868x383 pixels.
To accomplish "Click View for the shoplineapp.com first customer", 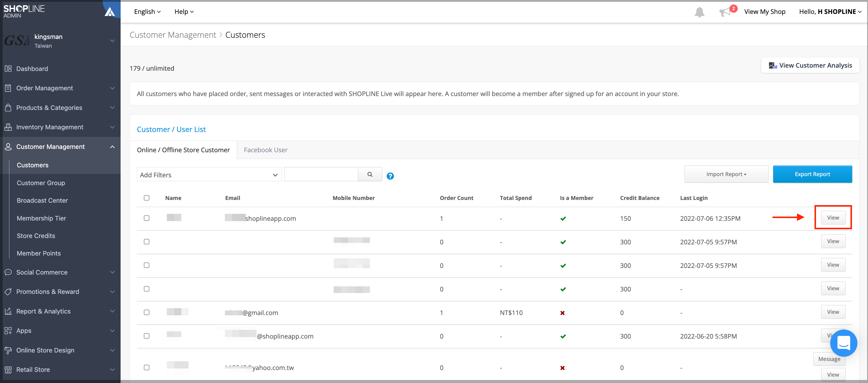I will (x=833, y=217).
